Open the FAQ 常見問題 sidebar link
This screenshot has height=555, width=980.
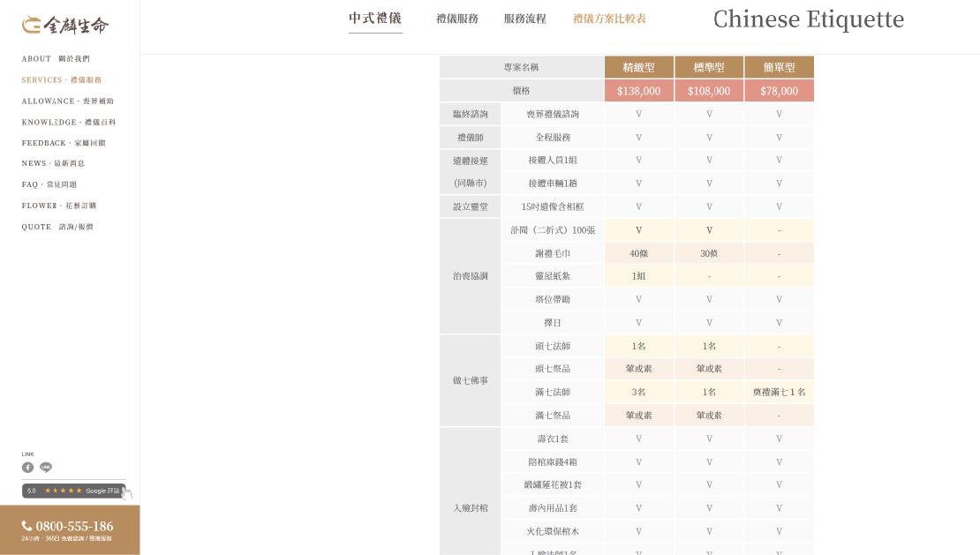click(x=49, y=184)
